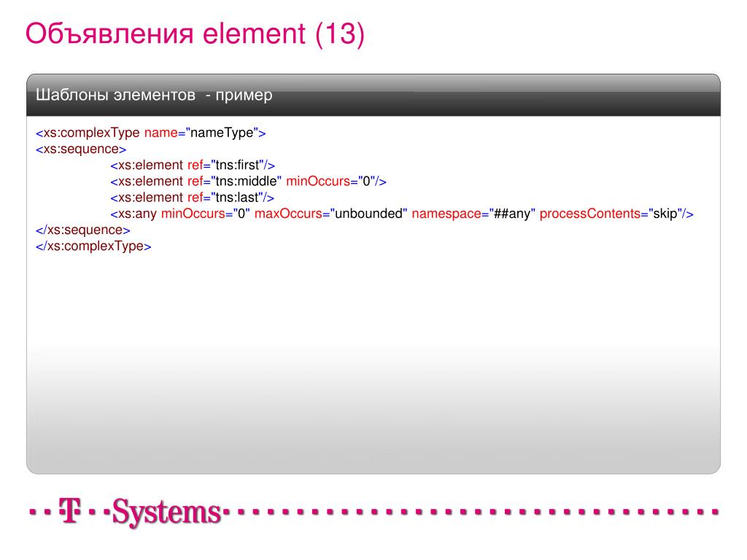
Task: Click the line '<xs:complexType name="nameType">'
Action: (150, 133)
